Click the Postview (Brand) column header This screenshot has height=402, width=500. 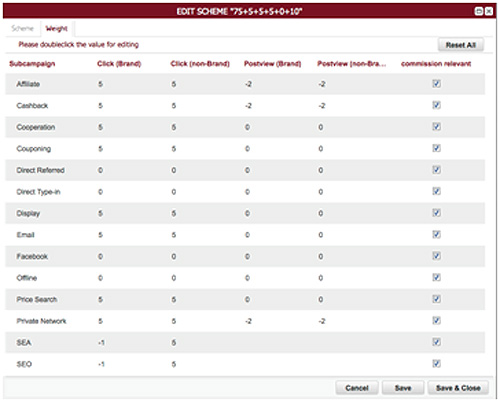click(272, 64)
